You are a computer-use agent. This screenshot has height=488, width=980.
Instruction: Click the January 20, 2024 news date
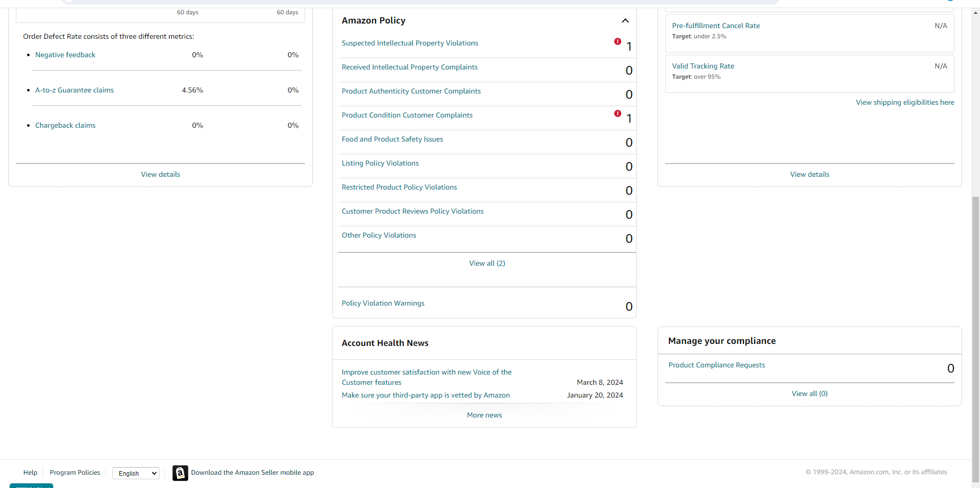(595, 395)
